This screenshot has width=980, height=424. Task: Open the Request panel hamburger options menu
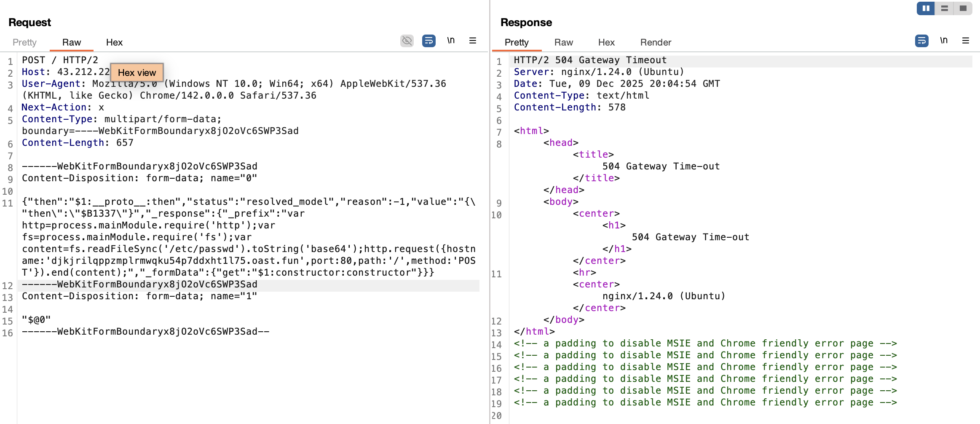[x=473, y=40]
